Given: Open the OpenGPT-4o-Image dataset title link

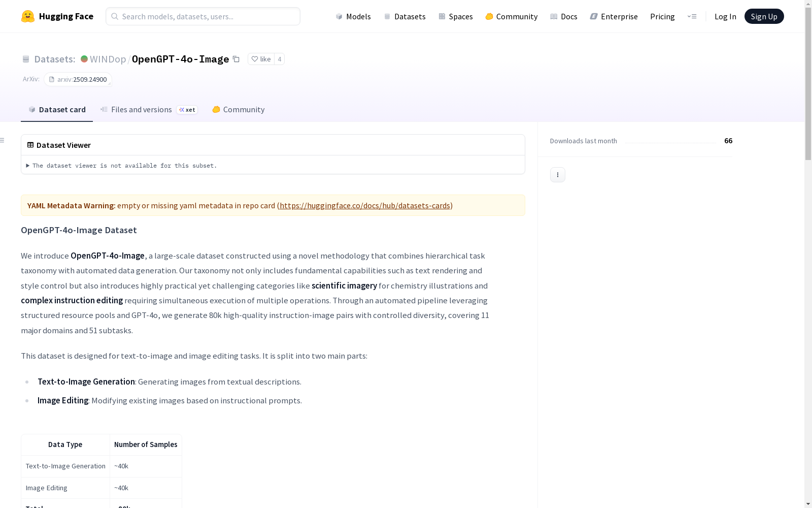Looking at the screenshot, I should coord(180,59).
